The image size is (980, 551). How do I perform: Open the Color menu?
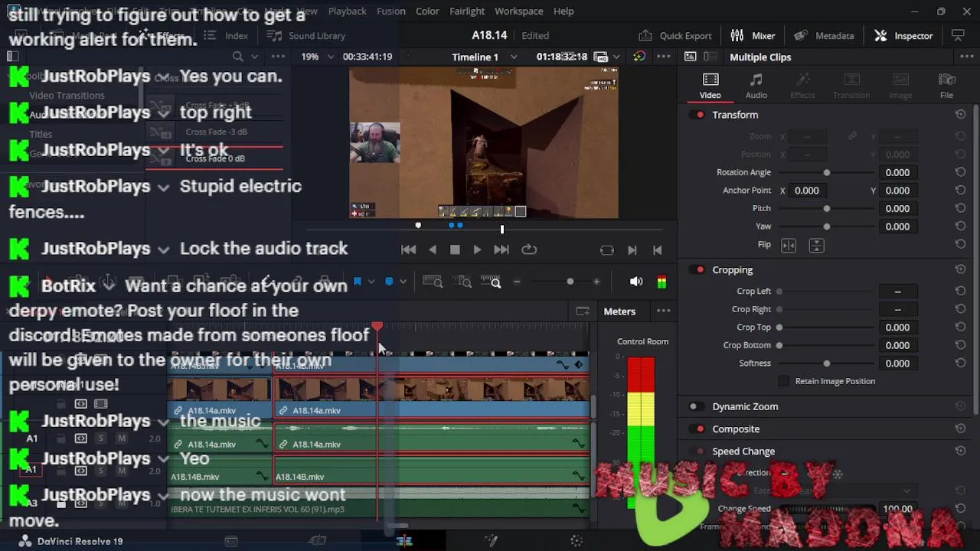pyautogui.click(x=427, y=11)
